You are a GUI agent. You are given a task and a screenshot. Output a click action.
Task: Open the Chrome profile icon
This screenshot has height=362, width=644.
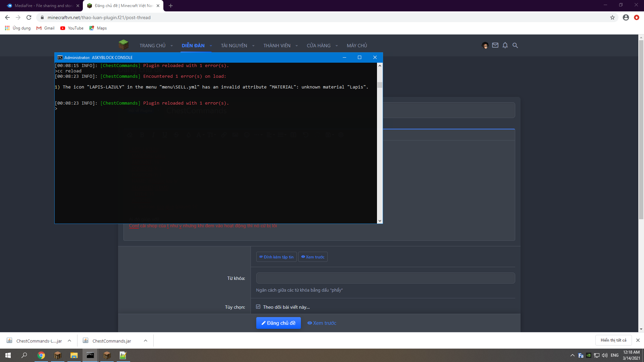(626, 17)
